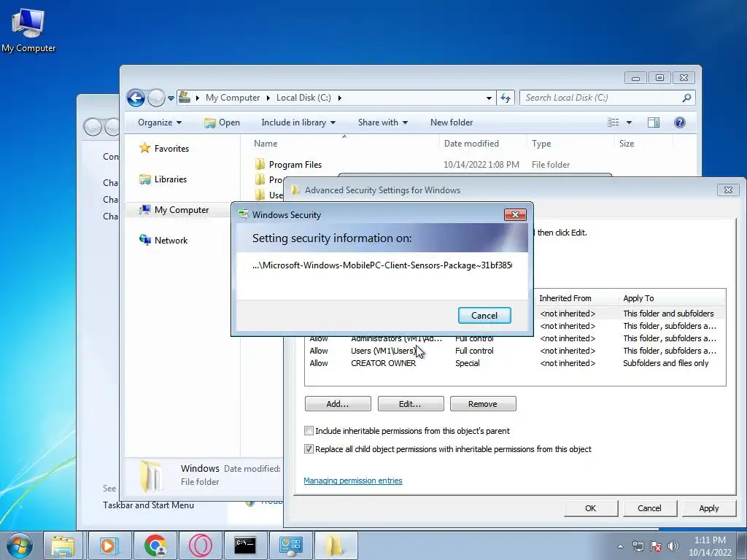Select Network in navigation pane
The height and width of the screenshot is (560, 747).
point(163,241)
